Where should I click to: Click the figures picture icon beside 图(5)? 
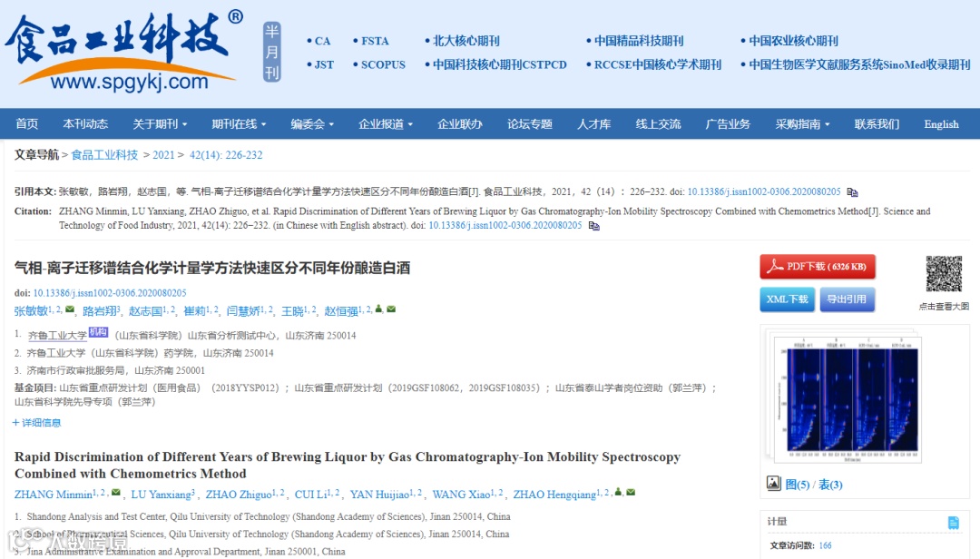click(x=774, y=484)
